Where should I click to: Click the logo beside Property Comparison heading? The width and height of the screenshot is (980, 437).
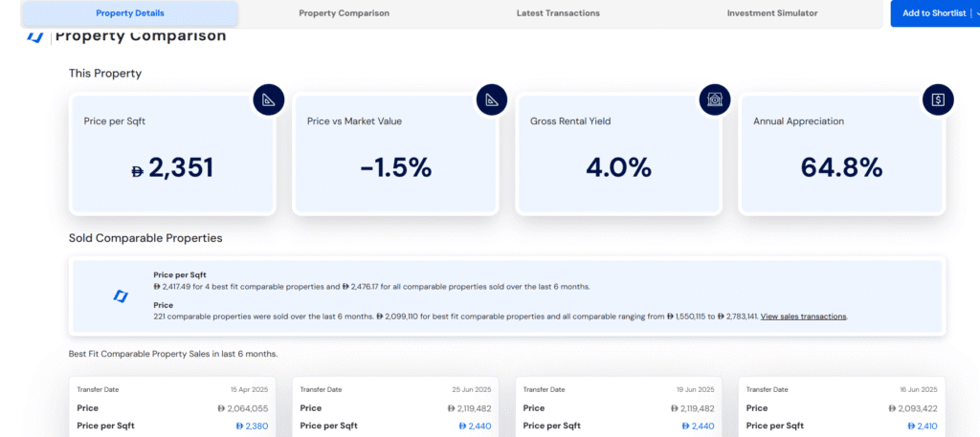tap(34, 36)
